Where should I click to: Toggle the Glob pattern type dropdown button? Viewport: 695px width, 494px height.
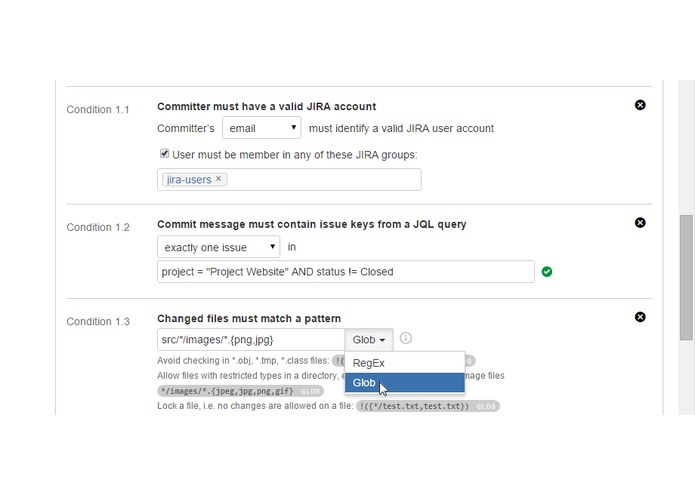369,340
